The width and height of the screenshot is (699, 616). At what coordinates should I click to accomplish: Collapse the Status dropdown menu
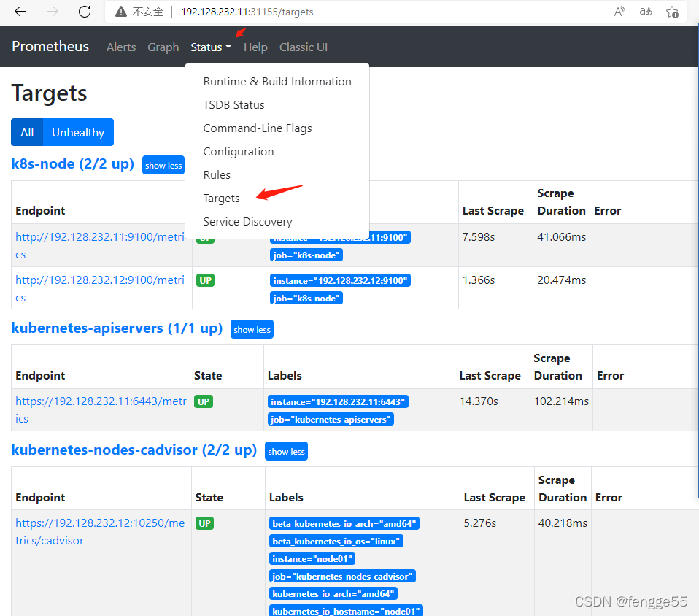tap(211, 47)
